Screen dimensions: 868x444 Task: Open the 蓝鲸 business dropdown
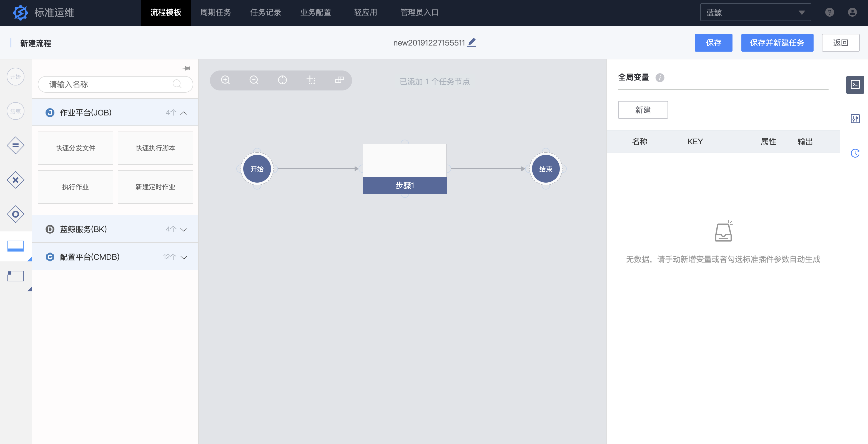point(755,13)
